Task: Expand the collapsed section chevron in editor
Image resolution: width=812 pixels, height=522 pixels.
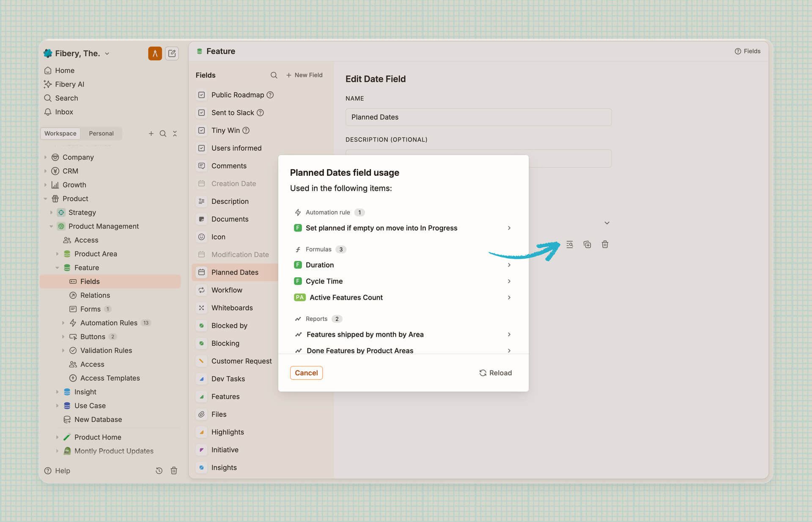Action: (606, 223)
